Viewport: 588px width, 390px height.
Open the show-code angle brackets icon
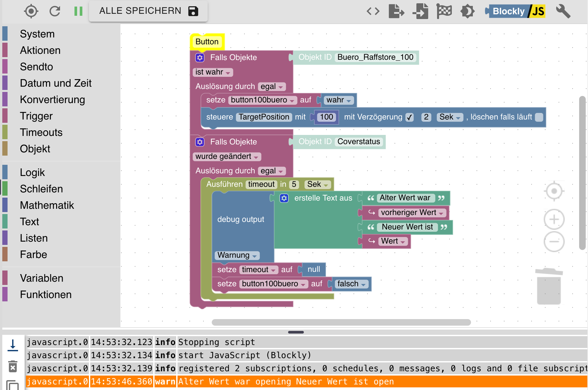tap(373, 11)
